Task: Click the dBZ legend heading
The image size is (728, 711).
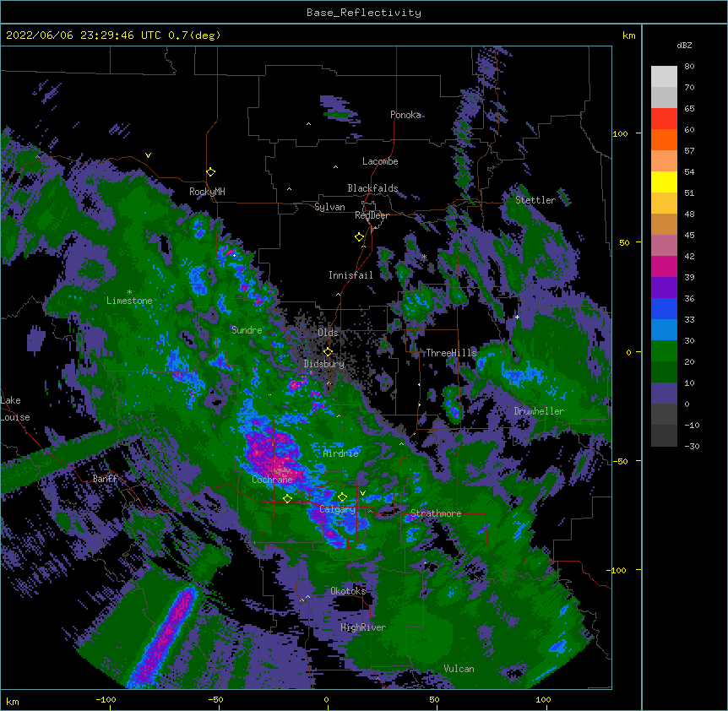Action: [x=684, y=45]
